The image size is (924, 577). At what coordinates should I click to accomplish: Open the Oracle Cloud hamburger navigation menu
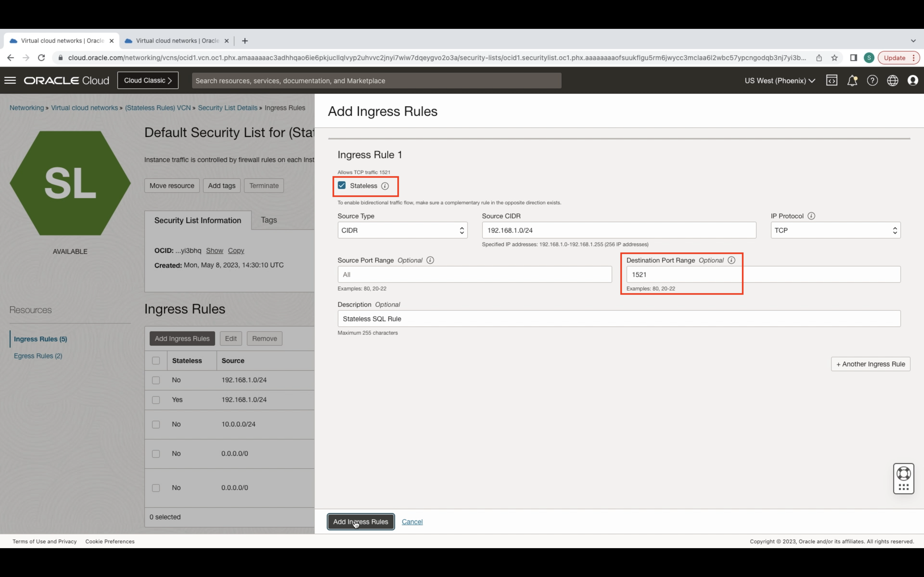click(x=10, y=80)
